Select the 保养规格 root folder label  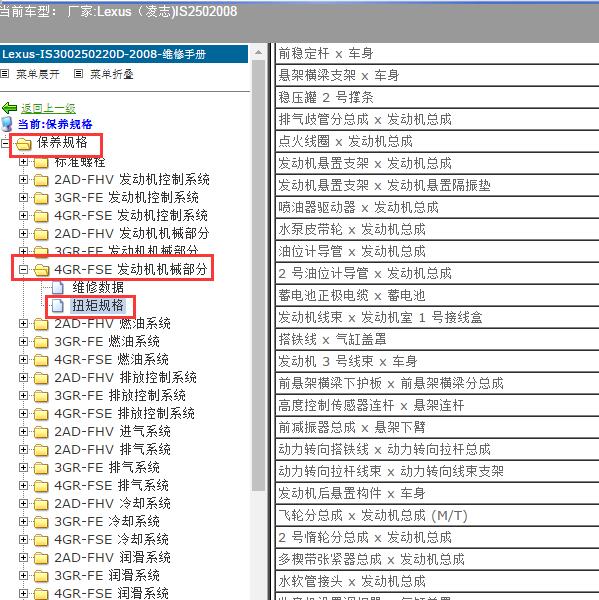(62, 142)
